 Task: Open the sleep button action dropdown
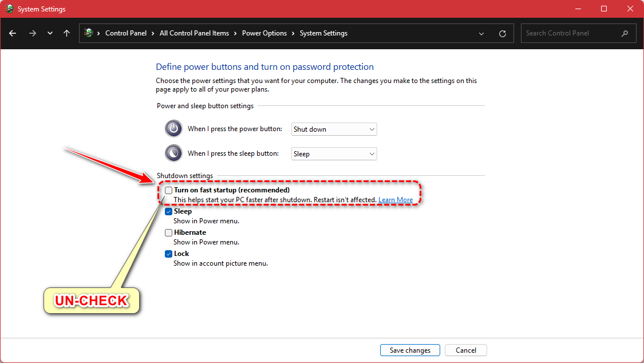click(334, 154)
